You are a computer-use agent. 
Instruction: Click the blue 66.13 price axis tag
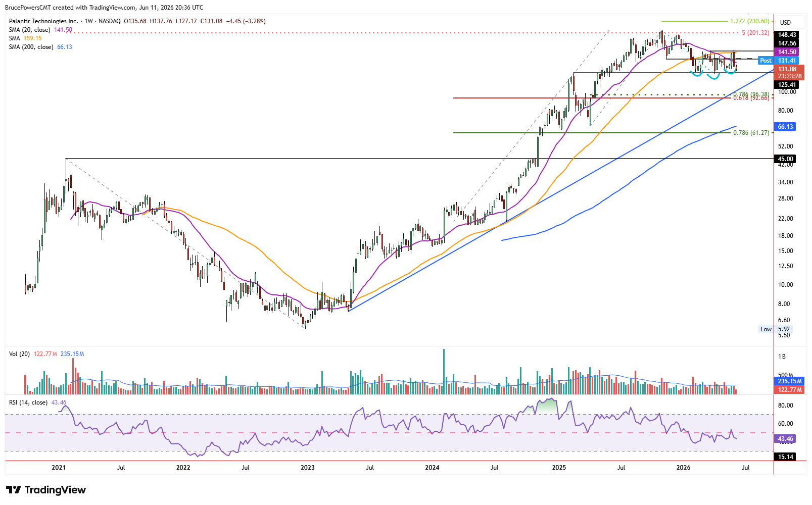click(785, 127)
